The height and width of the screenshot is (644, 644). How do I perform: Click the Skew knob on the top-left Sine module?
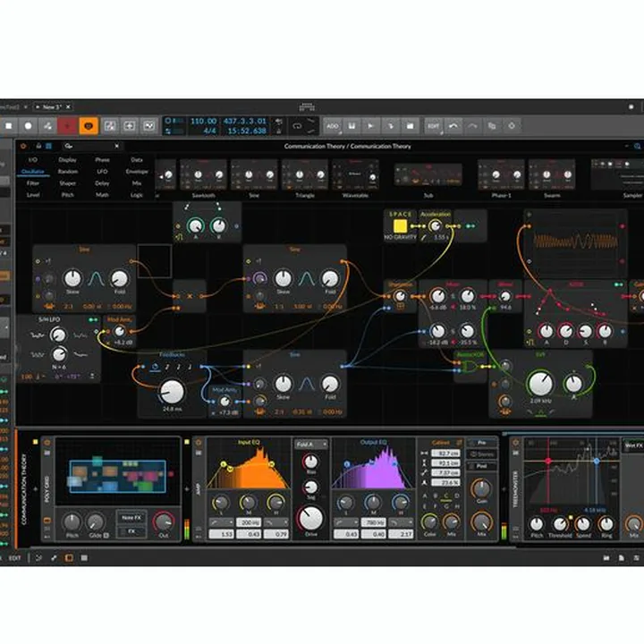click(x=72, y=278)
